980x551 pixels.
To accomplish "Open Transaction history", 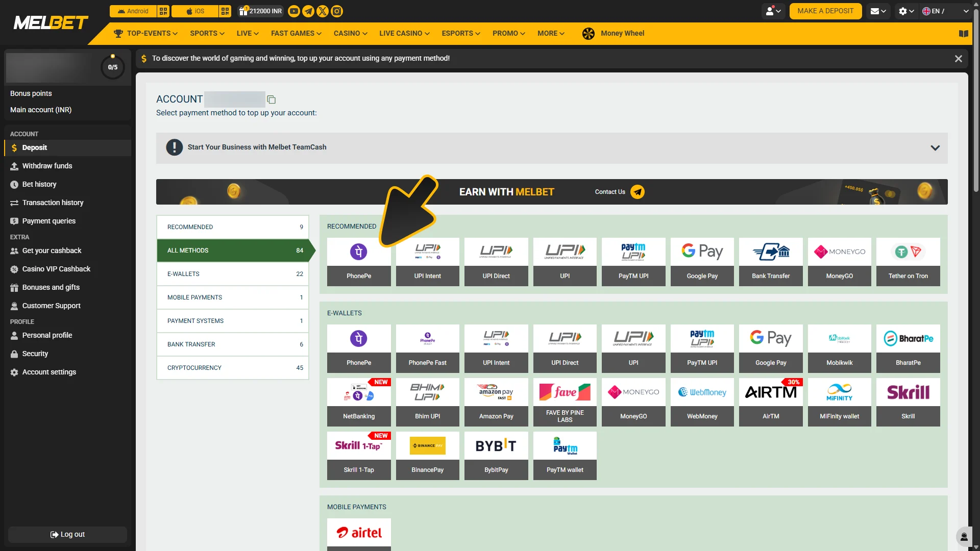I will (x=67, y=203).
